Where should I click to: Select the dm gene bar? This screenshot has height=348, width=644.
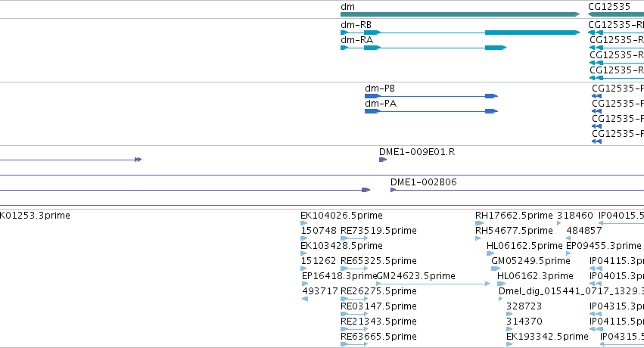[x=460, y=14]
